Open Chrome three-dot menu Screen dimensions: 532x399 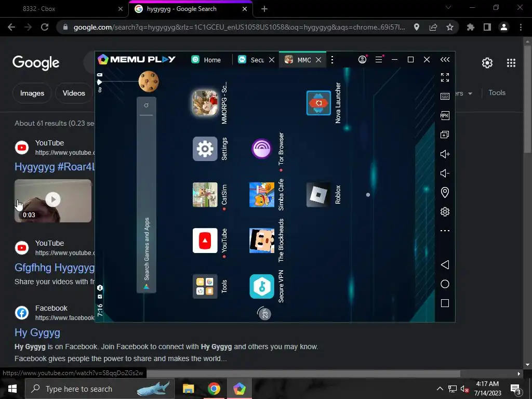521,27
